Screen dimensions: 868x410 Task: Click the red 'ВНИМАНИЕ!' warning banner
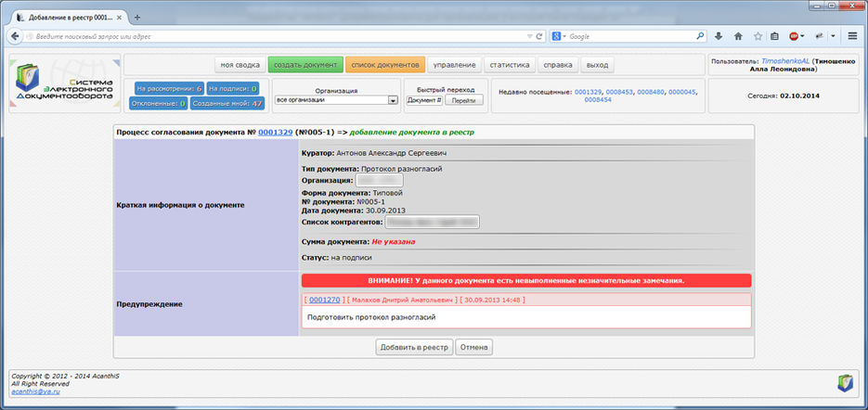pos(525,280)
